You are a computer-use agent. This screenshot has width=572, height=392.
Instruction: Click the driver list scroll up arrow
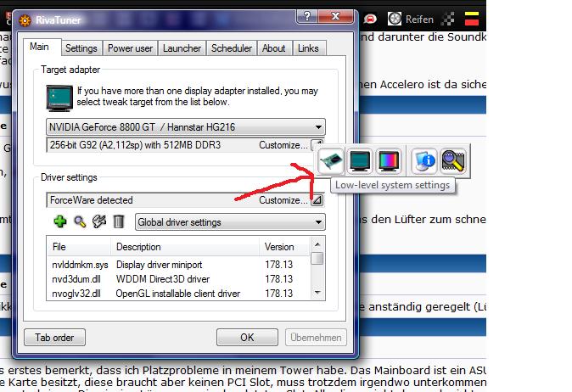pos(317,244)
